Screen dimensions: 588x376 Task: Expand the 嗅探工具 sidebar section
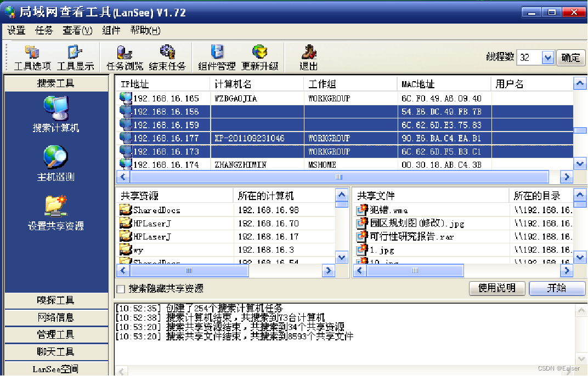(x=56, y=300)
